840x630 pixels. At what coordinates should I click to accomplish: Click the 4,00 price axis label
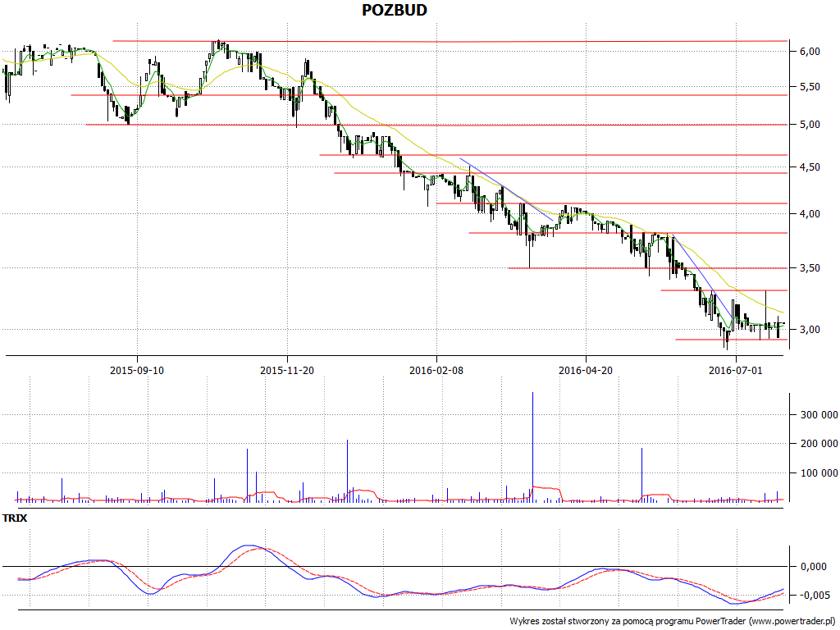point(810,214)
